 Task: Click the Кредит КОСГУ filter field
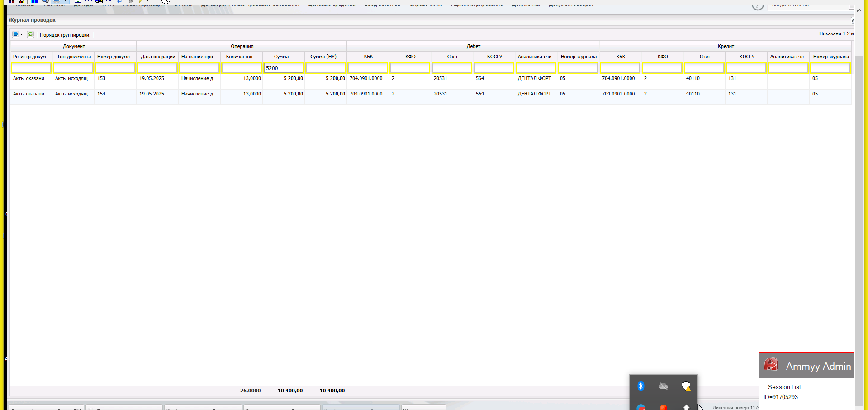point(746,68)
